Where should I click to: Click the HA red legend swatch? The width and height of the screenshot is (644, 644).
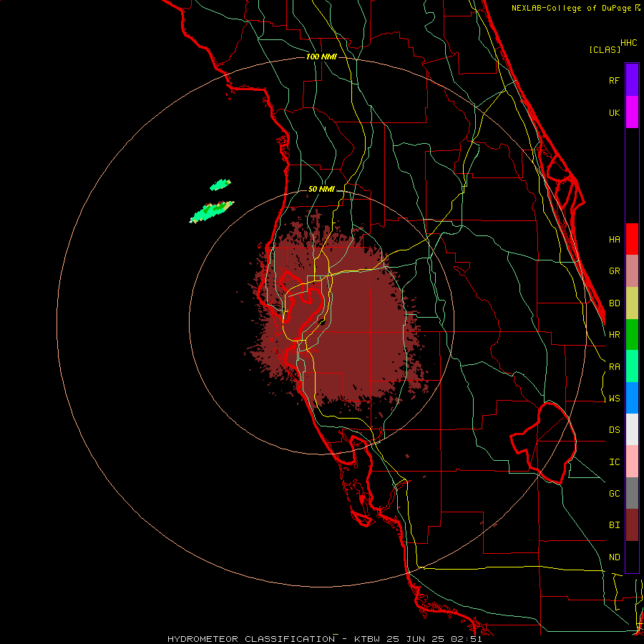632,239
